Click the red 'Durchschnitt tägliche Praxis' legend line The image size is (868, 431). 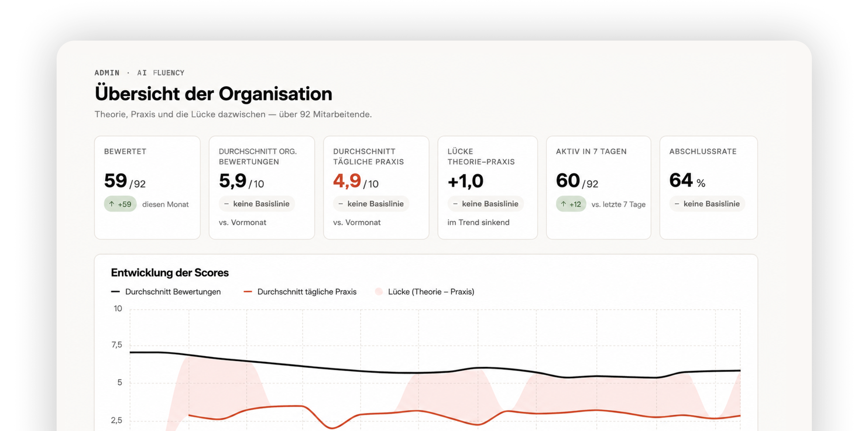248,292
